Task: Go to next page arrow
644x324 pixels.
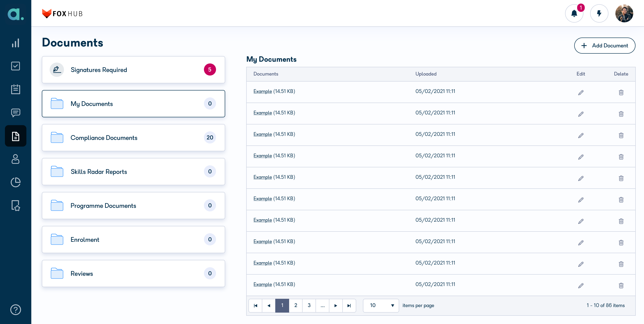Action: point(336,305)
